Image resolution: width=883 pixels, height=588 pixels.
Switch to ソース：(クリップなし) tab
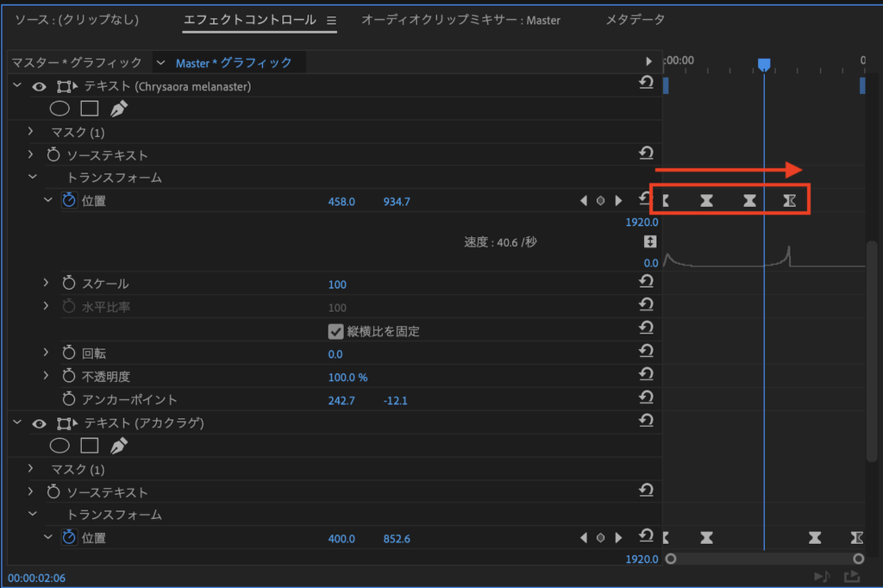pyautogui.click(x=77, y=20)
